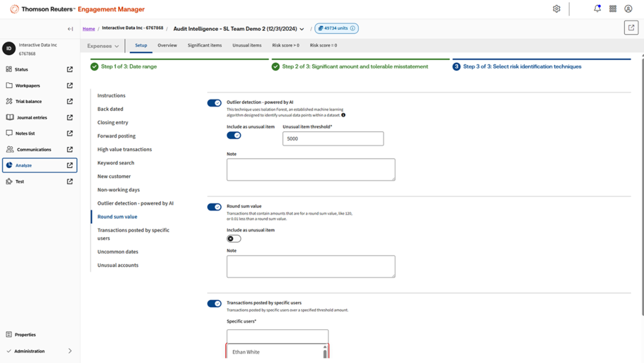Disable Transactions posted by specific users toggle
This screenshot has width=644, height=363.
(x=214, y=304)
